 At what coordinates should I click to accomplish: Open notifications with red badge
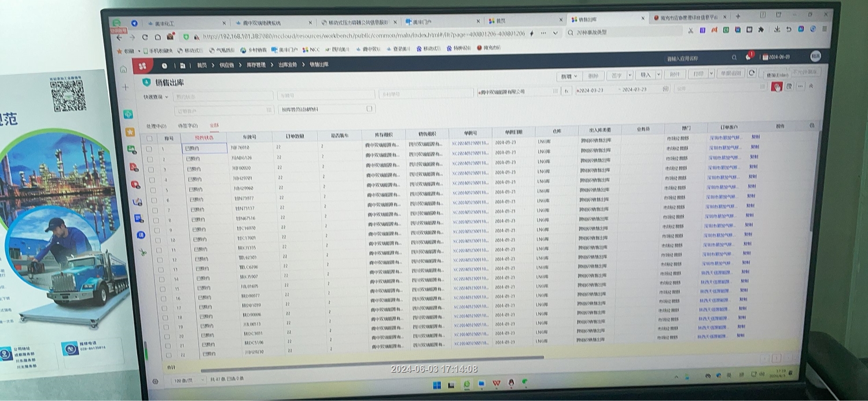pyautogui.click(x=749, y=57)
